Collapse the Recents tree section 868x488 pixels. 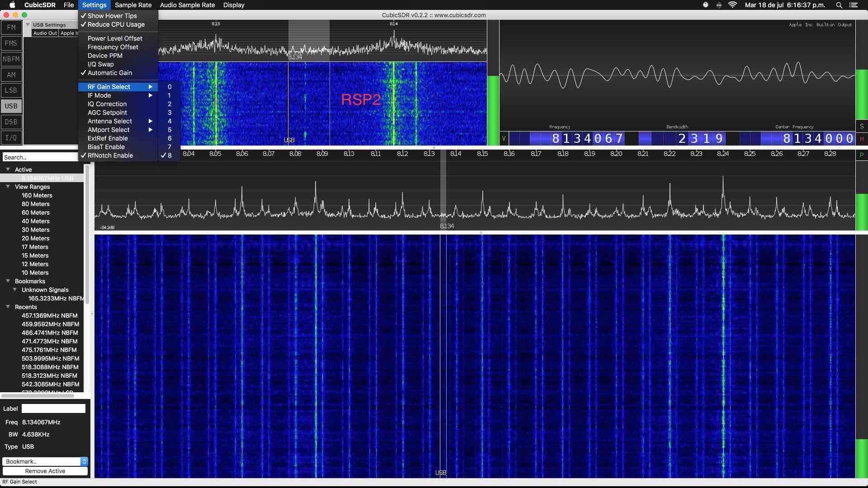tap(8, 307)
